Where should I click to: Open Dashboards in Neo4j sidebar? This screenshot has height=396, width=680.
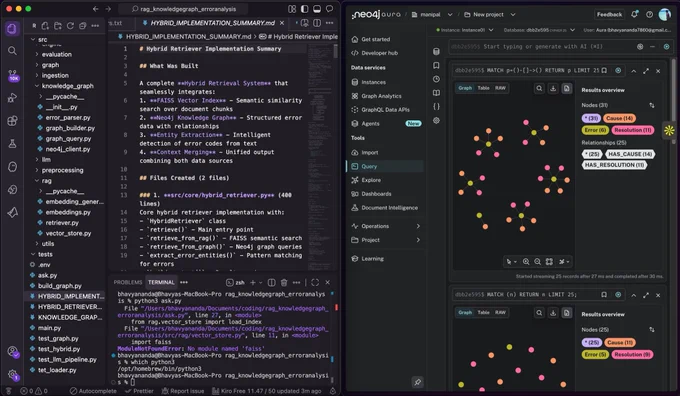click(376, 194)
